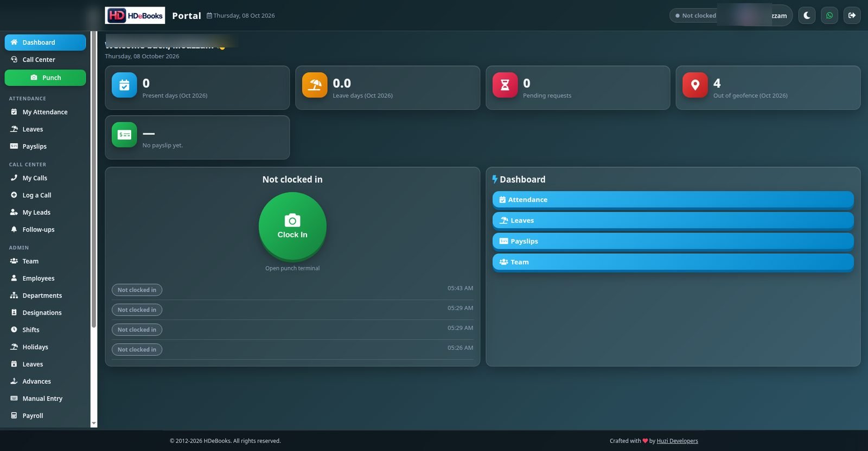The height and width of the screenshot is (451, 868).
Task: Open Leaves under Admin section
Action: (x=46, y=364)
